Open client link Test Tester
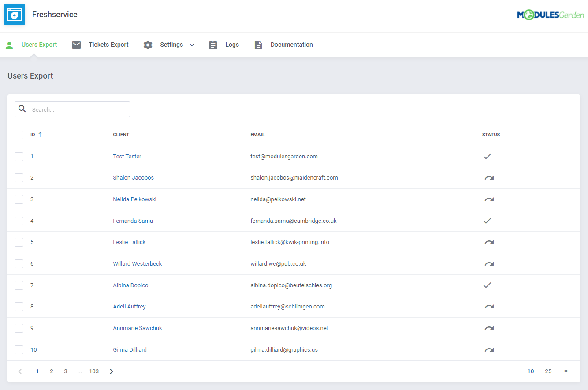This screenshot has height=390, width=588. click(x=127, y=157)
